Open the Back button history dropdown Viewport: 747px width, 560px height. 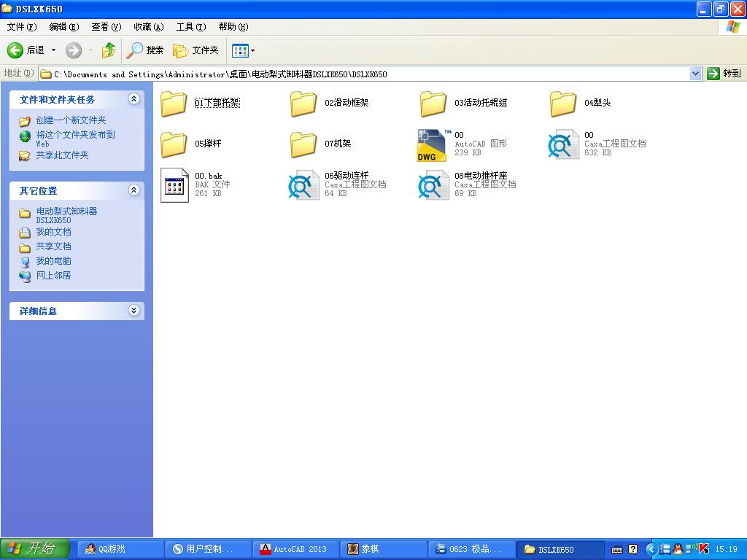(53, 50)
